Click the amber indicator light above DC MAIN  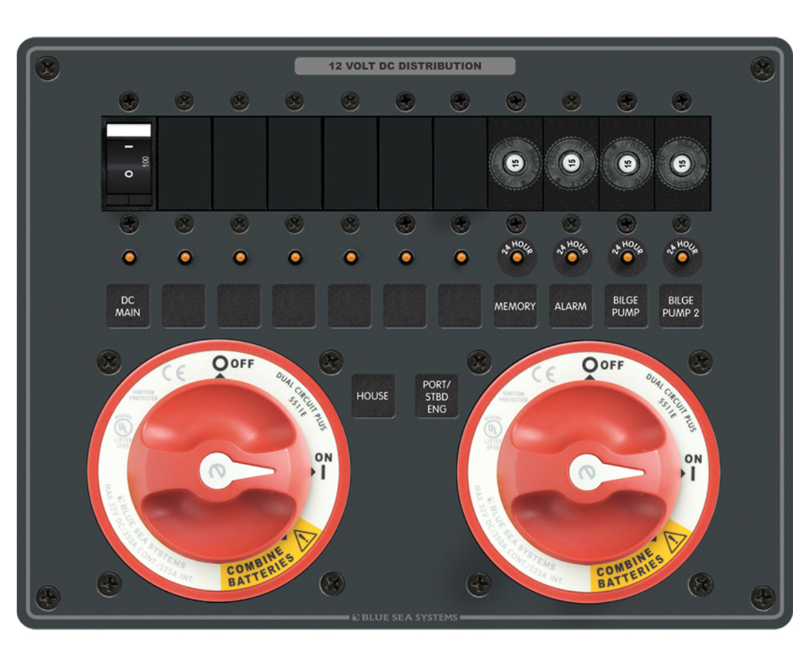[x=129, y=257]
